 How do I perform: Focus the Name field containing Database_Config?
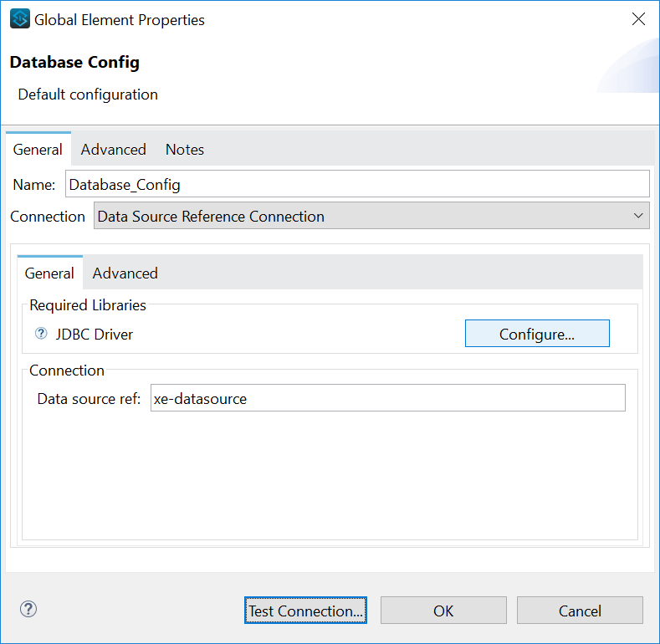(357, 184)
